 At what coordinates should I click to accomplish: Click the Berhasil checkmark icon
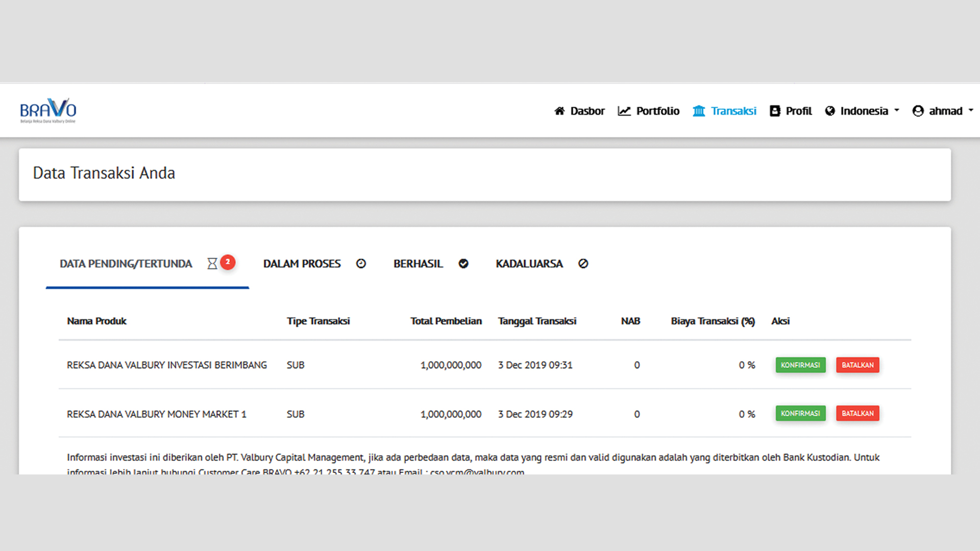(x=463, y=264)
